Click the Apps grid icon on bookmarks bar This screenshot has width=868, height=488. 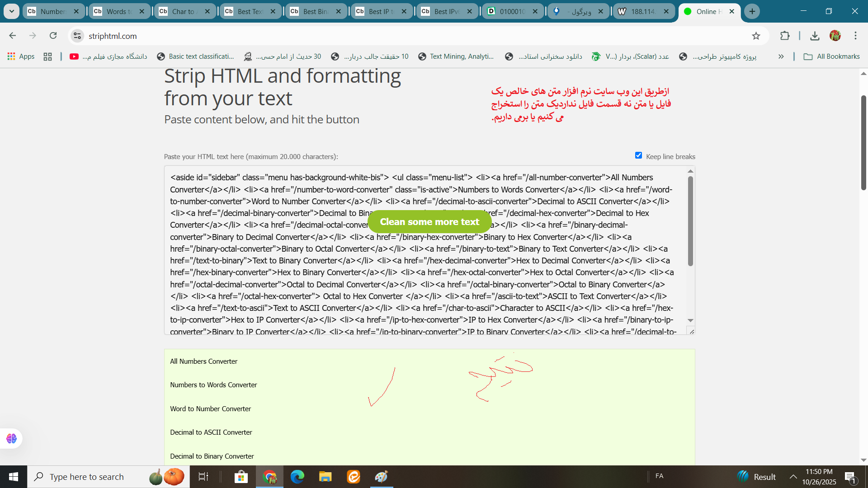11,56
